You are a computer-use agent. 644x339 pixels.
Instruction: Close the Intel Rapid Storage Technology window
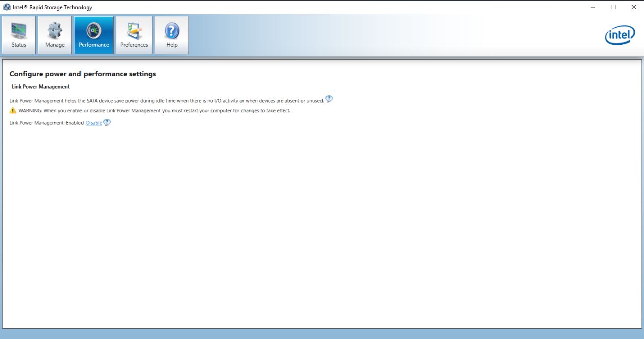(x=633, y=7)
